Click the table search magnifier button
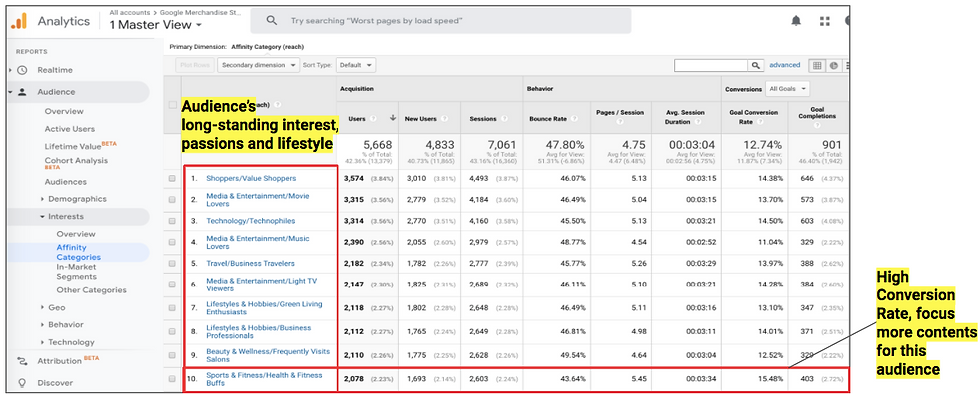 click(x=756, y=65)
